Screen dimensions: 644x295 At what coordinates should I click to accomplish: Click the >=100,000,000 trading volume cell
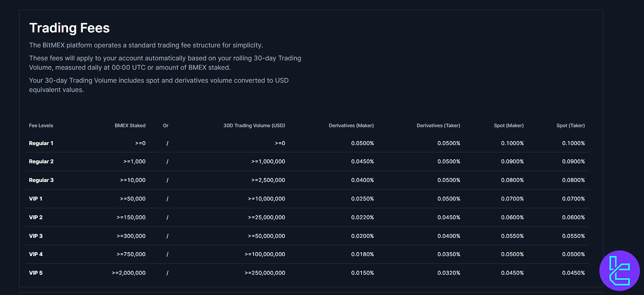[265, 254]
